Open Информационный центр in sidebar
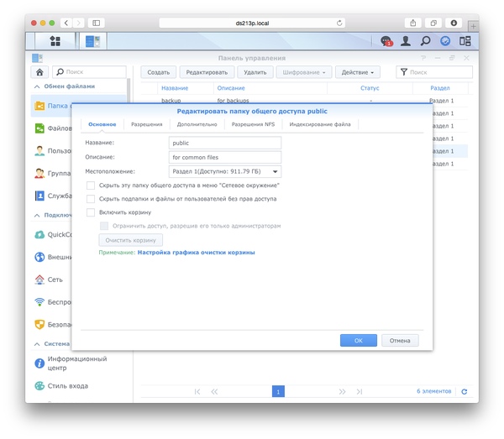Screen dimensions: 504x439 (76, 363)
